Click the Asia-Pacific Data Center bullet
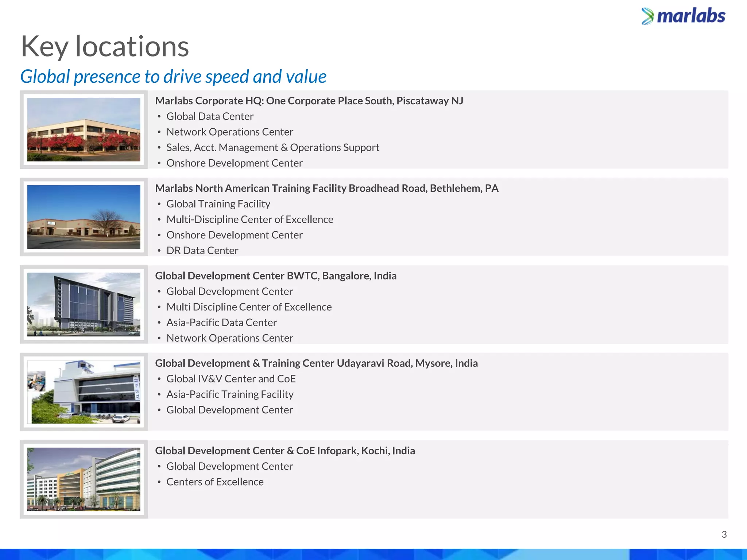This screenshot has height=560, width=747. [221, 322]
